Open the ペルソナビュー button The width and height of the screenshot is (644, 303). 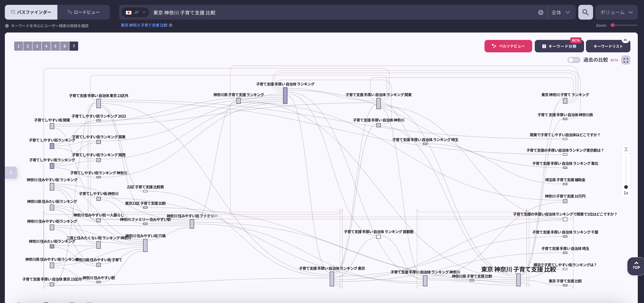click(x=508, y=46)
